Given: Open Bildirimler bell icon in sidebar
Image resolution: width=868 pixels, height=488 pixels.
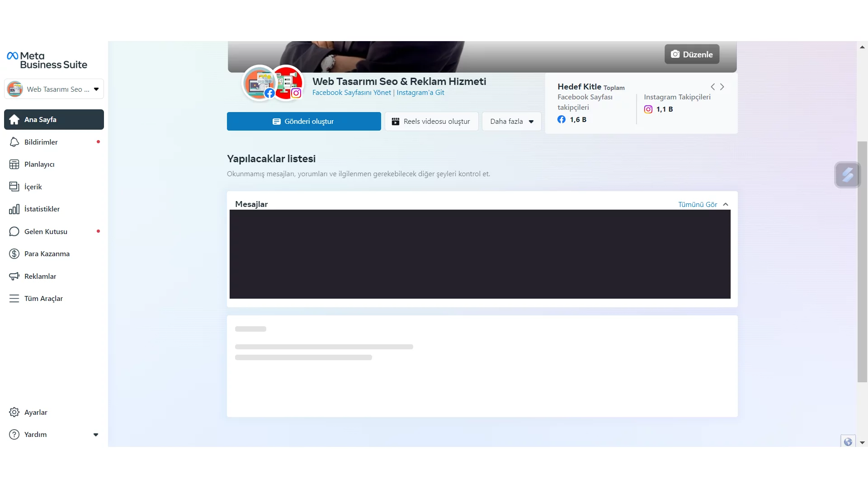Looking at the screenshot, I should point(14,142).
